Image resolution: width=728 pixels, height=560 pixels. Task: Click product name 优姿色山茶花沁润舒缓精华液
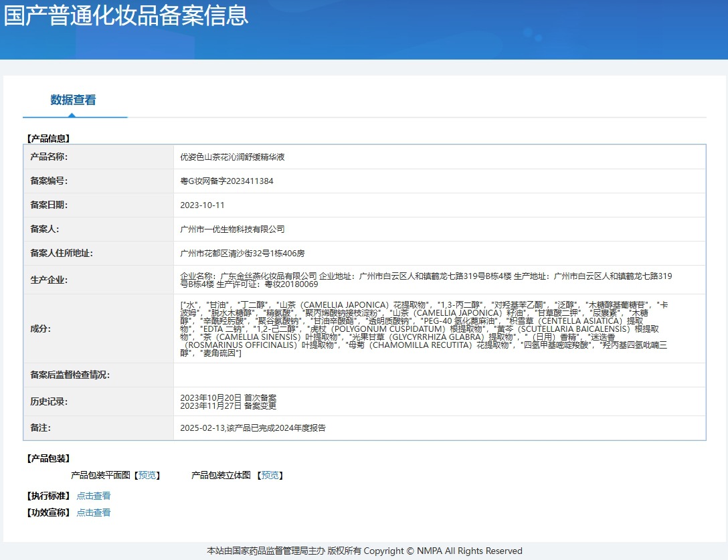232,157
